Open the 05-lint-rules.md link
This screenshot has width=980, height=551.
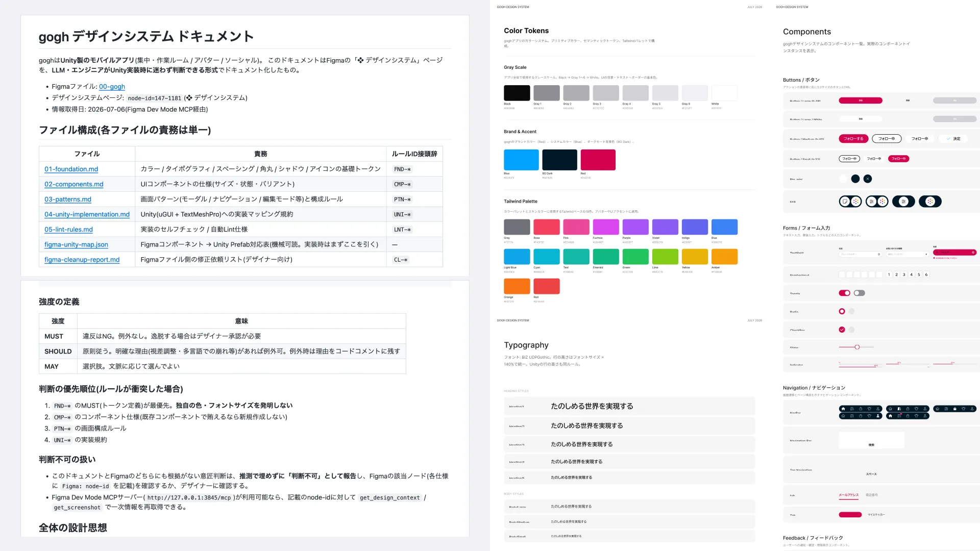click(x=68, y=230)
